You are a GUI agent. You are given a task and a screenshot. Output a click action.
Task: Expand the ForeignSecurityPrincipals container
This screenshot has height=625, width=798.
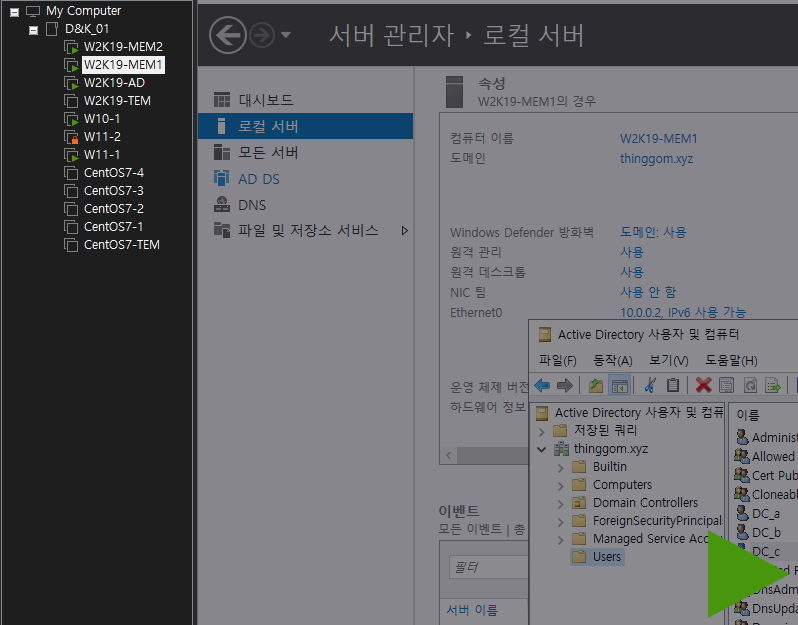[x=560, y=522]
